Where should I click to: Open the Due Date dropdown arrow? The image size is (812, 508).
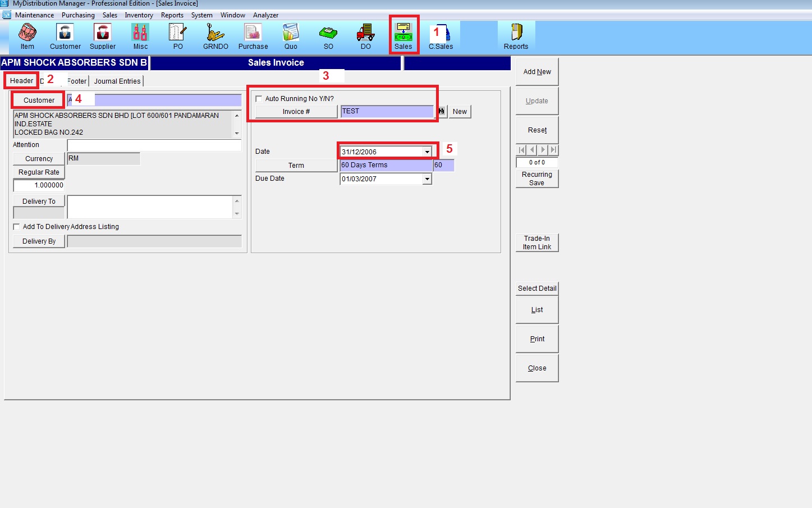point(427,179)
